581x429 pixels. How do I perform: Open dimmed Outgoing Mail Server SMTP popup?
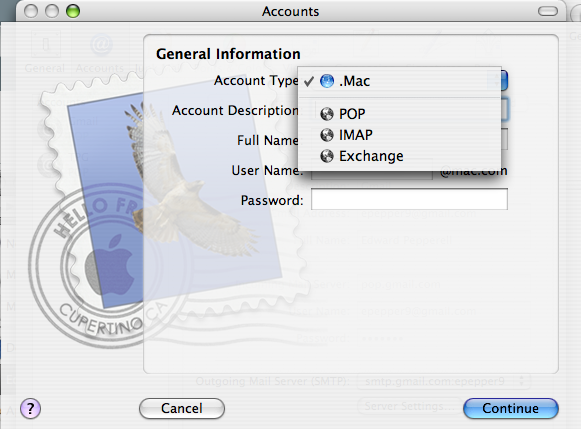pyautogui.click(x=444, y=381)
